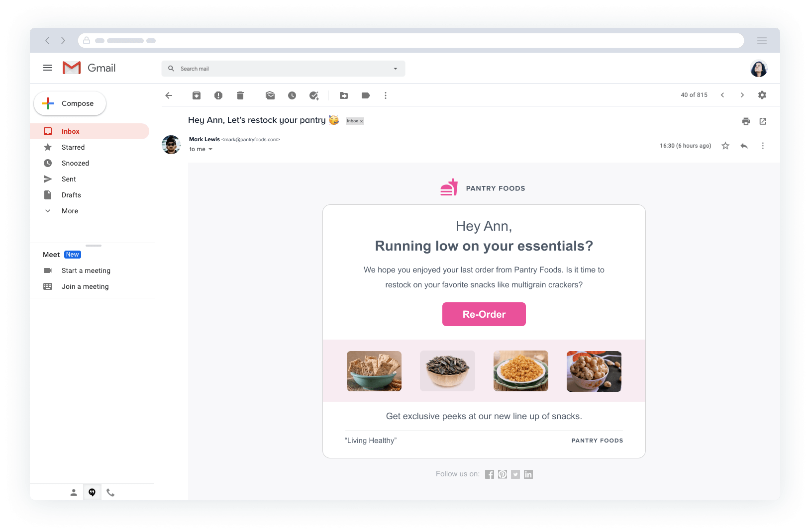Archive this email using the archive icon
Screen dimensions: 810x532
(197, 95)
